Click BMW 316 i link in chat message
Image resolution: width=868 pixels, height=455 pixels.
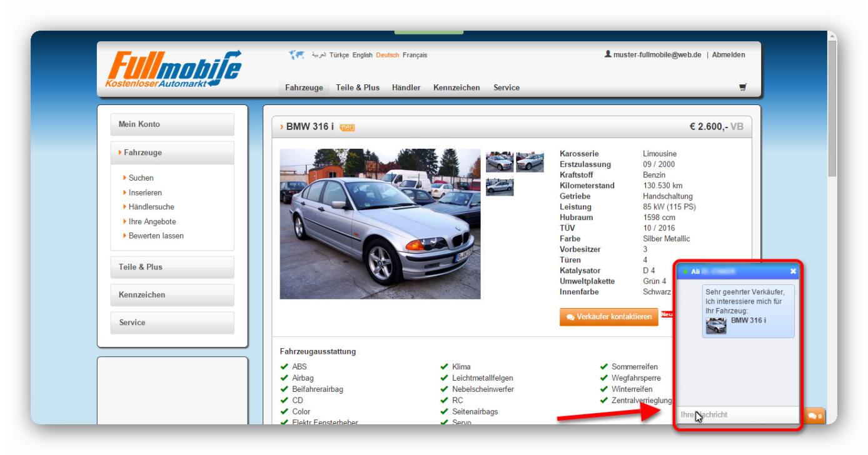coord(749,321)
